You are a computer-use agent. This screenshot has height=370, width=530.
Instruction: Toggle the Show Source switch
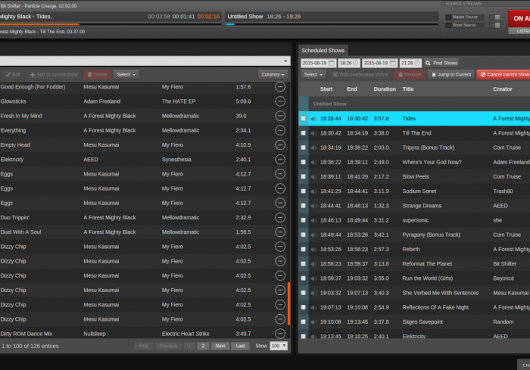coord(495,25)
